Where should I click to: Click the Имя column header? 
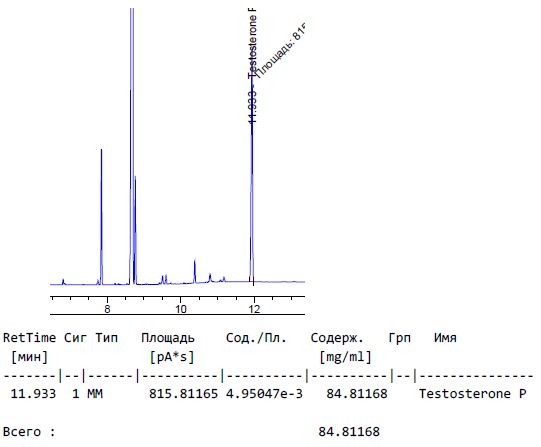pos(445,338)
